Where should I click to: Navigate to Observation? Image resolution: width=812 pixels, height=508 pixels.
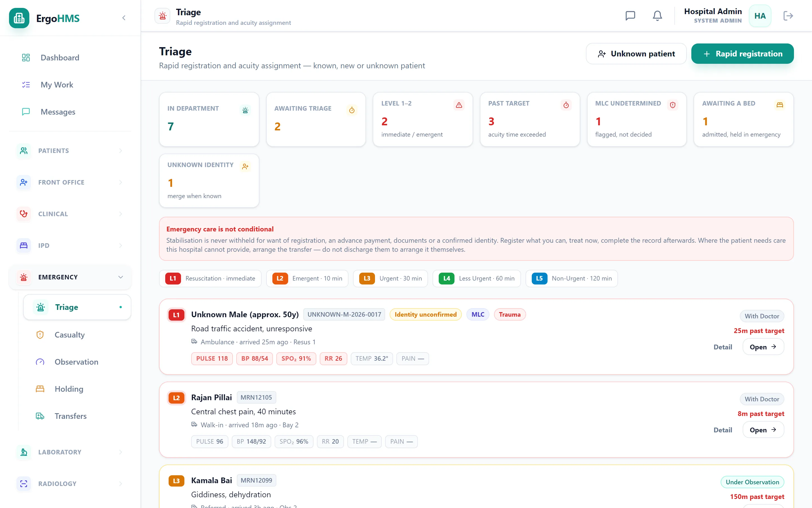pyautogui.click(x=77, y=362)
